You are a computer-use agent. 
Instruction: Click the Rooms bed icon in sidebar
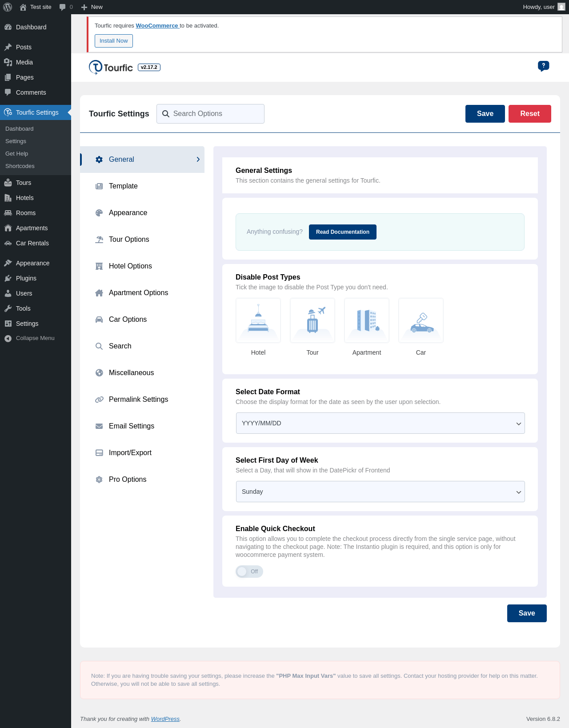click(x=8, y=213)
